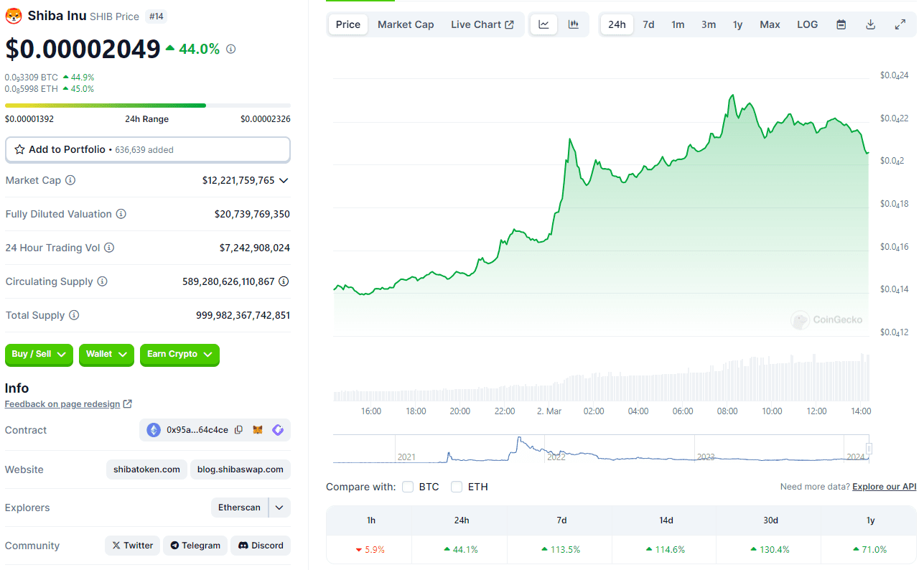Screen dimensions: 924x570
Task: Click the chart navigator range handle near 2024
Action: 869,449
